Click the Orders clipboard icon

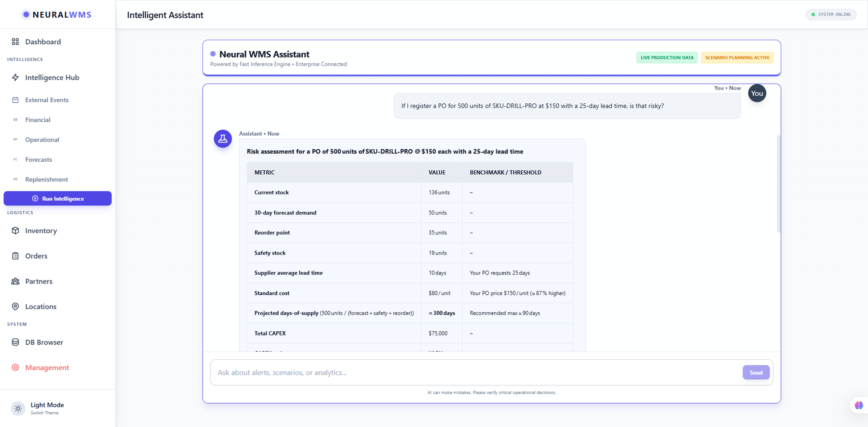coord(16,256)
